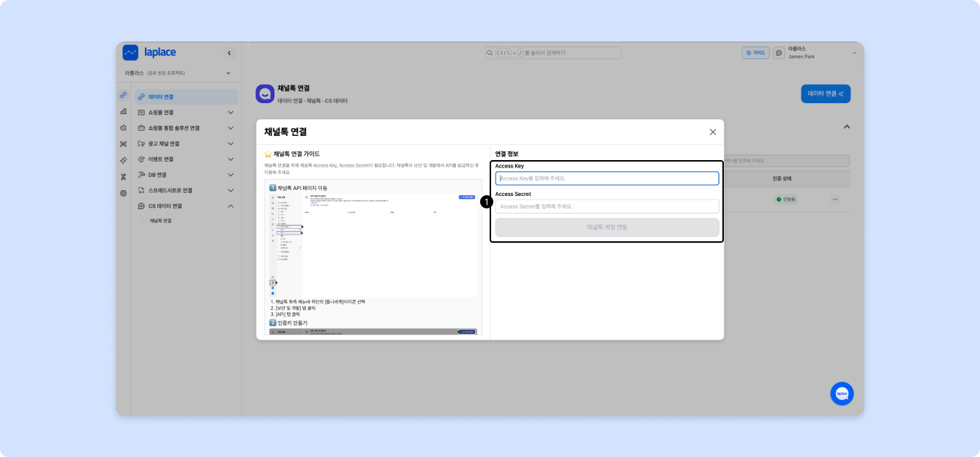Click the floating laplace chat widget button
This screenshot has height=457, width=980.
(842, 393)
